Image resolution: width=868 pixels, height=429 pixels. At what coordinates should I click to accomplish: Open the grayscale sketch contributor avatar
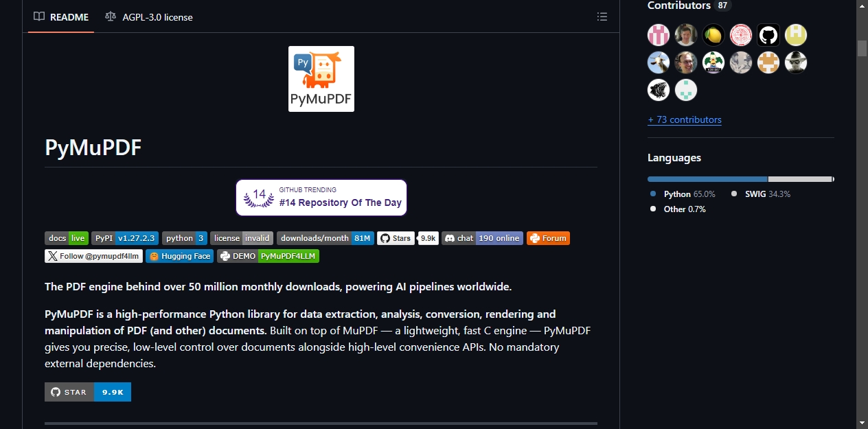[741, 62]
